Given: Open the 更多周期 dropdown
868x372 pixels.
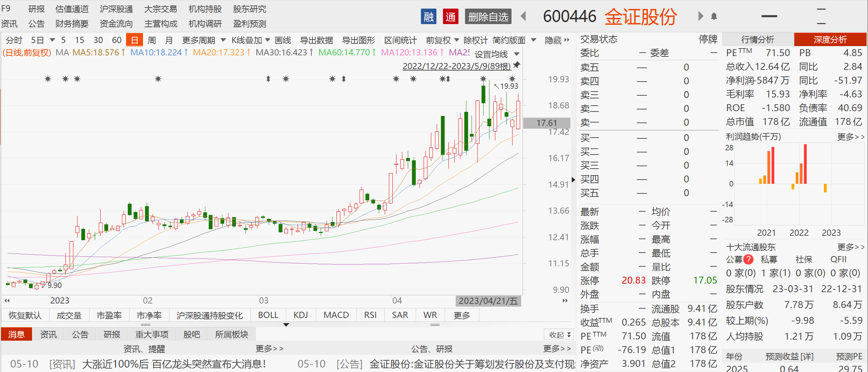Looking at the screenshot, I should (x=204, y=40).
